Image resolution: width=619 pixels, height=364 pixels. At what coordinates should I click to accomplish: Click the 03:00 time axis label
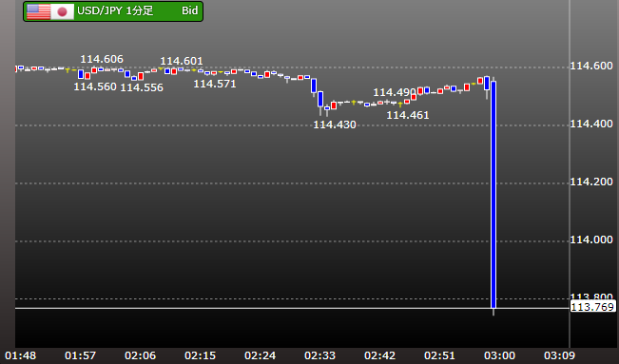[x=500, y=355]
